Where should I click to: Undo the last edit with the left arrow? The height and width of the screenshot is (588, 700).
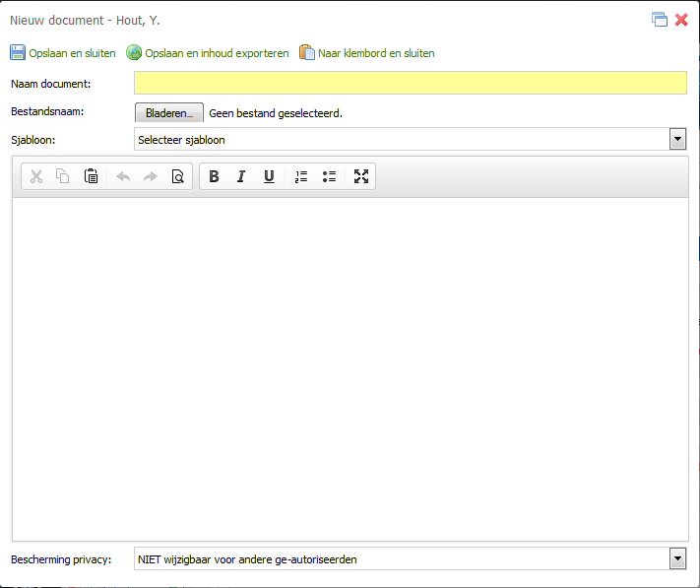[x=123, y=176]
